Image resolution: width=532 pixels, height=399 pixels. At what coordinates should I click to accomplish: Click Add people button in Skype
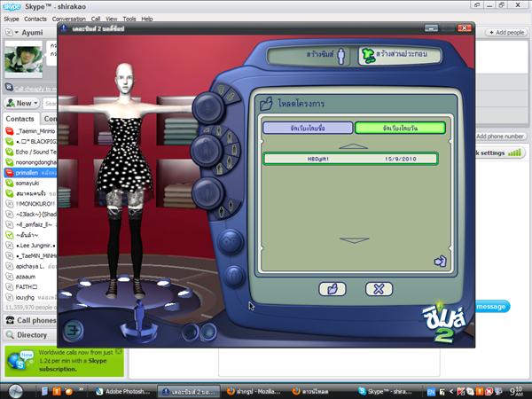tap(507, 33)
